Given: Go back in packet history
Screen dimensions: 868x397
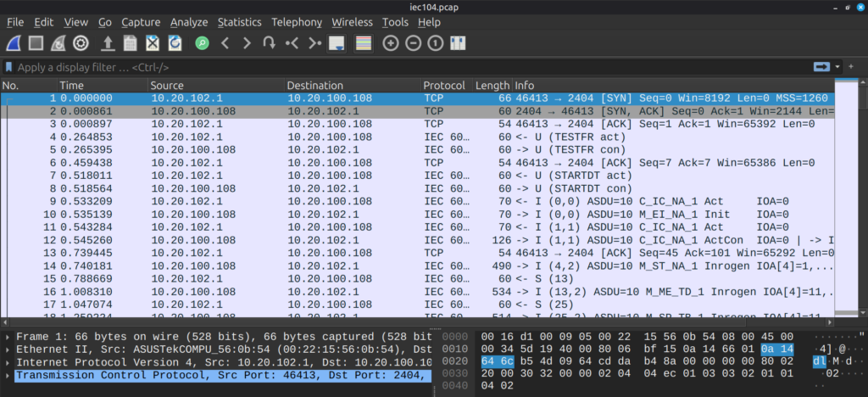Looking at the screenshot, I should point(225,43).
